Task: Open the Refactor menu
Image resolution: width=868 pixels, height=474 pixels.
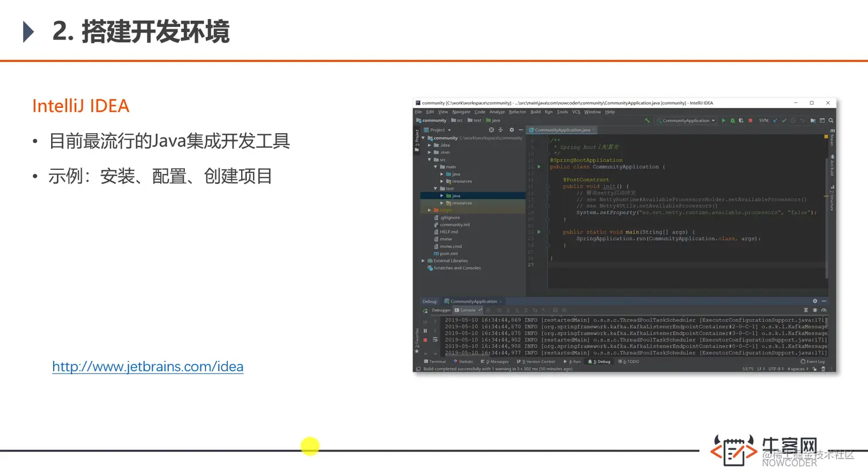Action: [x=517, y=112]
